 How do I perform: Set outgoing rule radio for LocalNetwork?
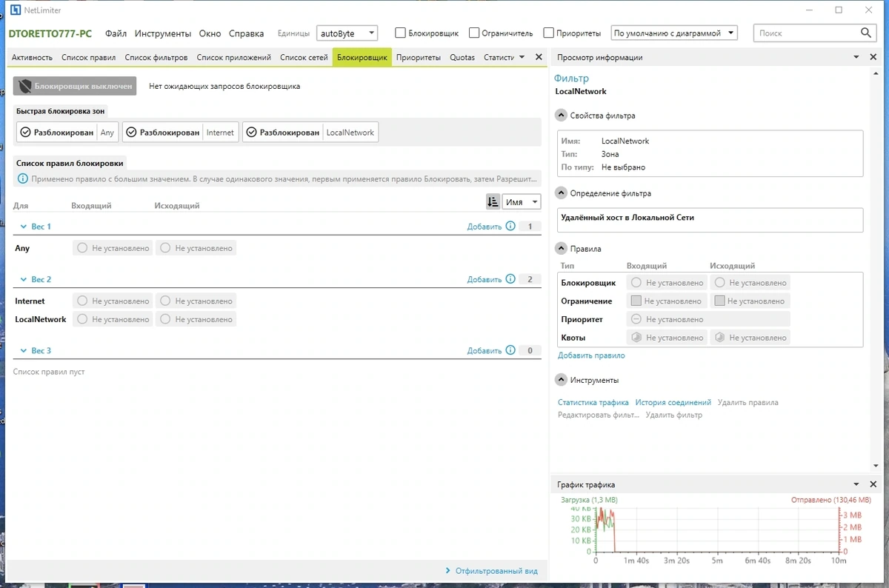(165, 319)
